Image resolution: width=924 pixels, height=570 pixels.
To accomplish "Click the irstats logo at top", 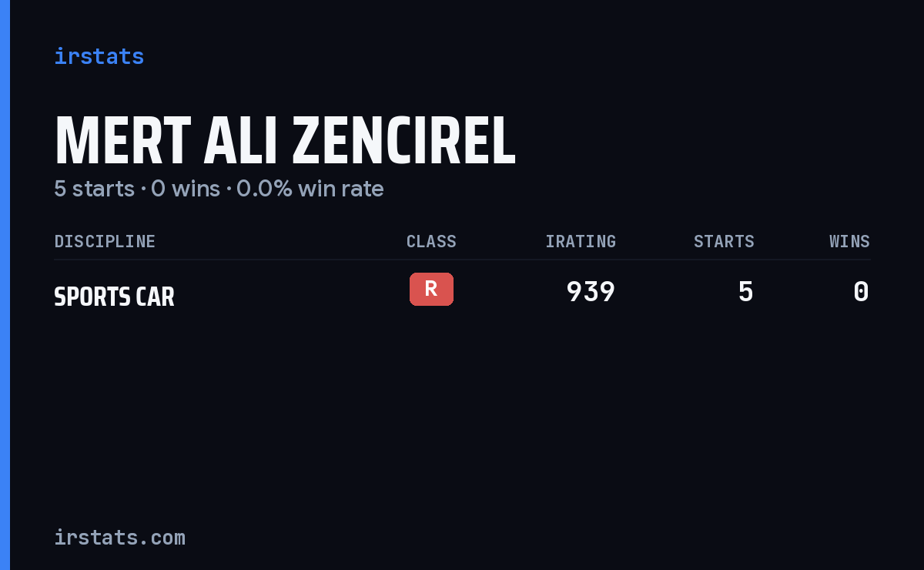I will coord(99,56).
